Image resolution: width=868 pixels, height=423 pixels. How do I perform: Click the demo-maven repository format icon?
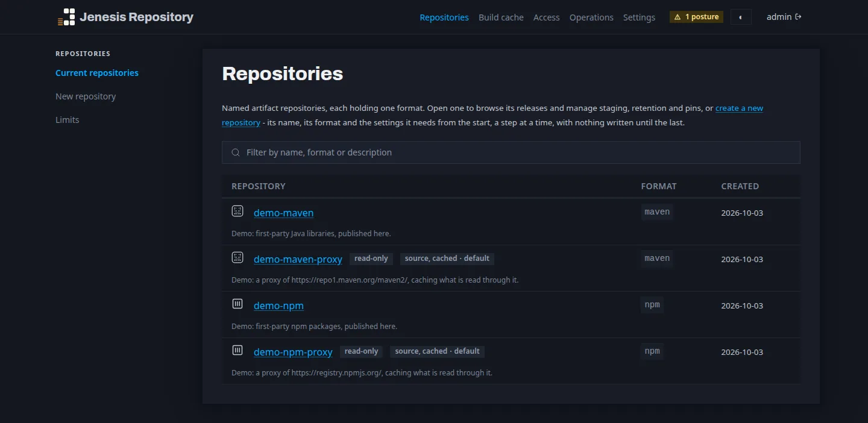(x=237, y=211)
